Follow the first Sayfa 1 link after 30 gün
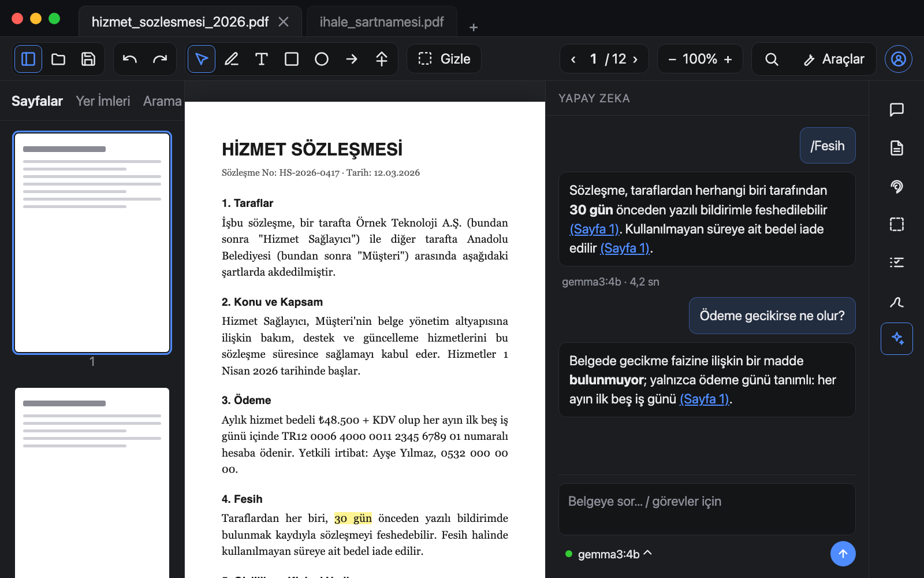The image size is (924, 578). click(594, 229)
